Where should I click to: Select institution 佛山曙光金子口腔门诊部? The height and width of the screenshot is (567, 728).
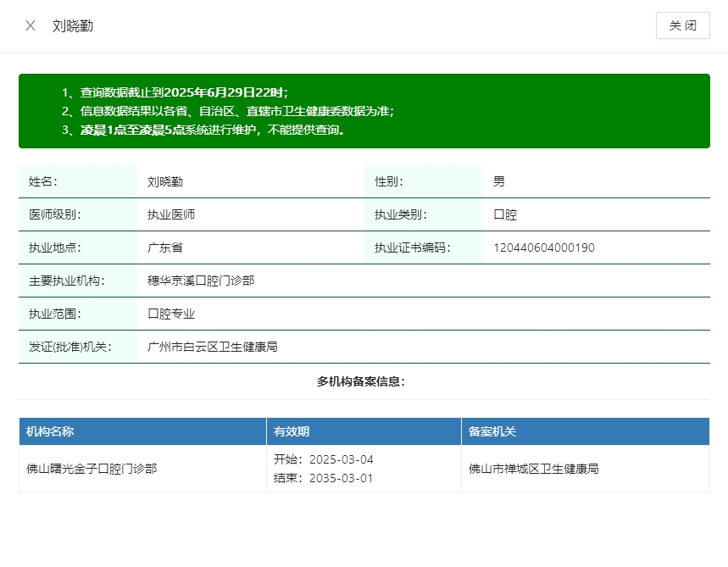[92, 469]
